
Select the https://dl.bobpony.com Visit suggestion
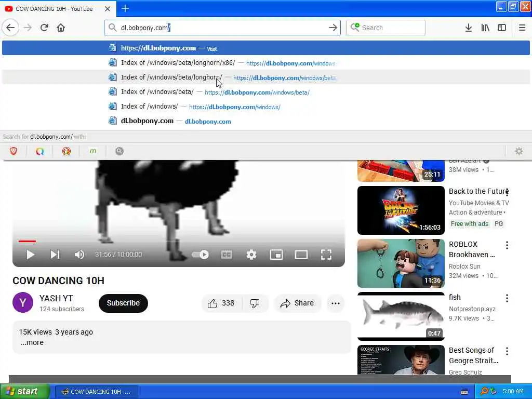[x=265, y=48]
